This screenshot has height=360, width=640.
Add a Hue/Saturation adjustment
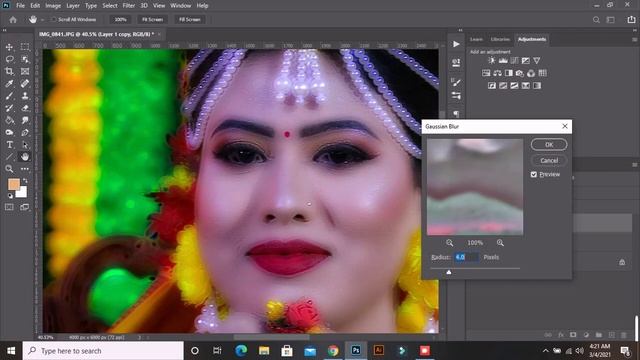pyautogui.click(x=486, y=73)
